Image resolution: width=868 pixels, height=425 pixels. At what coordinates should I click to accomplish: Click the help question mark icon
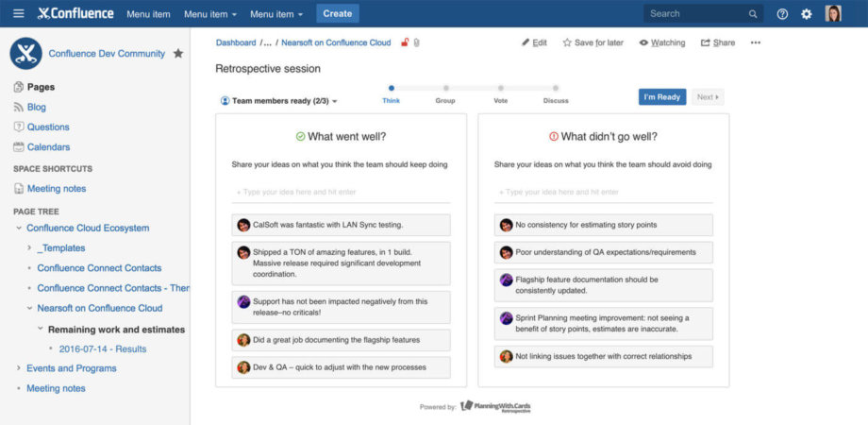(782, 14)
